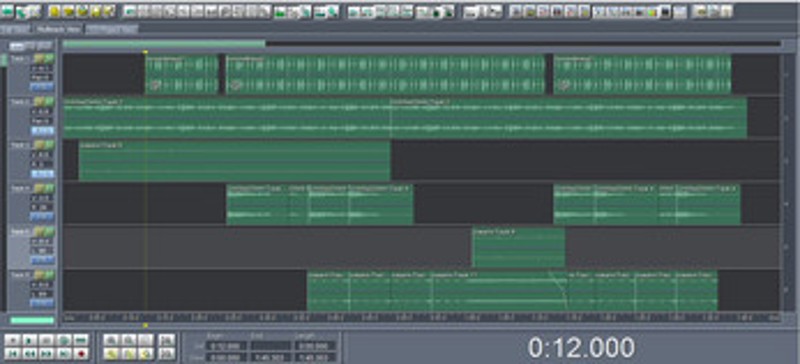This screenshot has width=800, height=364.
Task: Enable Play Looped infinity button
Action: [x=81, y=340]
